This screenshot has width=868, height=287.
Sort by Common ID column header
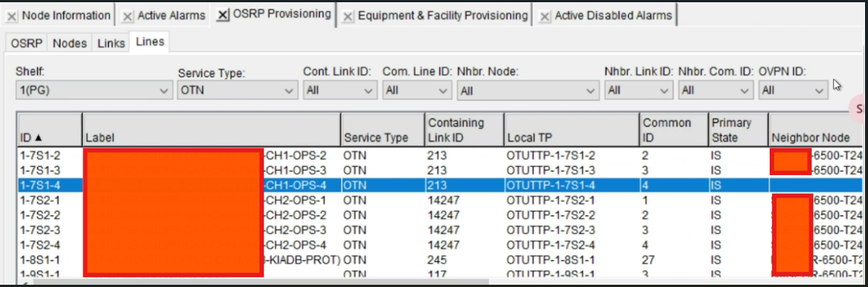pyautogui.click(x=674, y=130)
